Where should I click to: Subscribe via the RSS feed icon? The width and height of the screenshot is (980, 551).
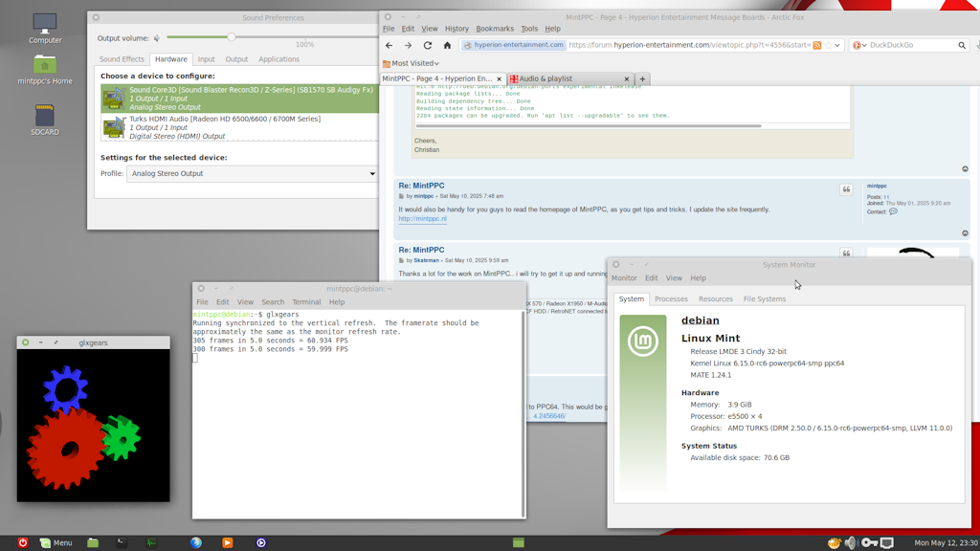tap(817, 45)
